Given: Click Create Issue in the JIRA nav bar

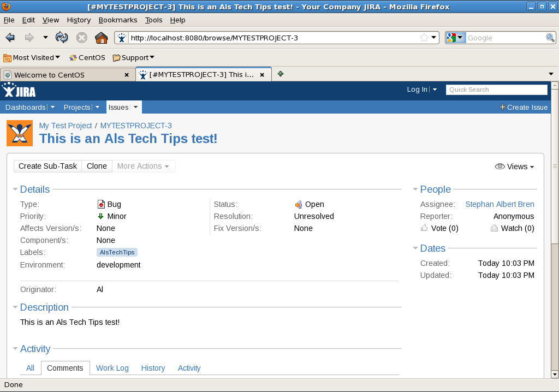Looking at the screenshot, I should pos(524,108).
